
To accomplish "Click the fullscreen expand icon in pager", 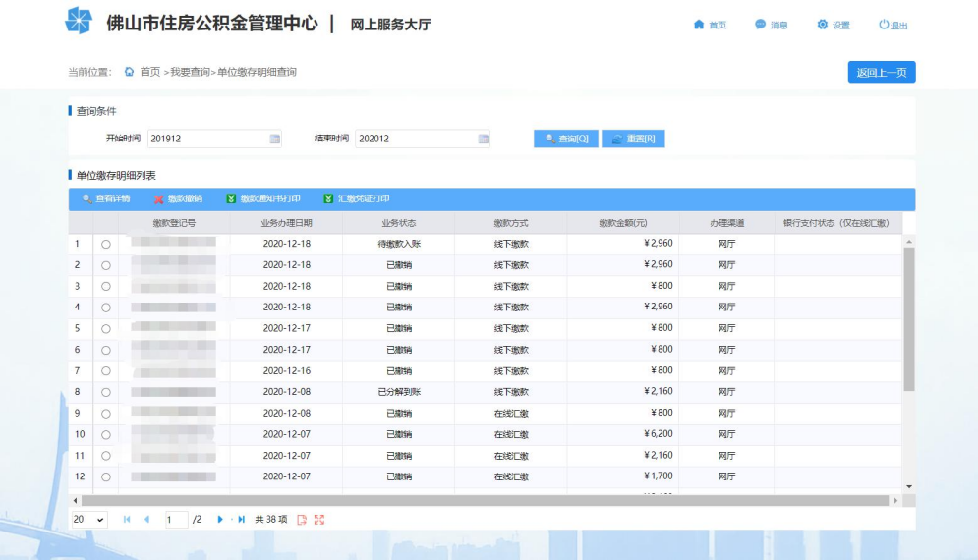I will pyautogui.click(x=319, y=520).
